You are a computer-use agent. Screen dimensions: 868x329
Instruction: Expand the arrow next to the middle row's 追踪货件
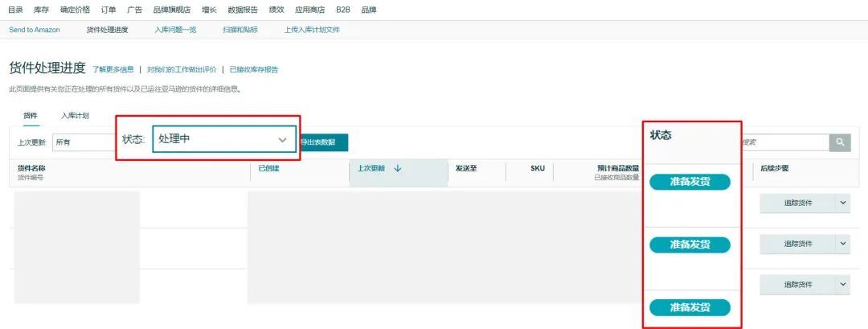(x=842, y=244)
